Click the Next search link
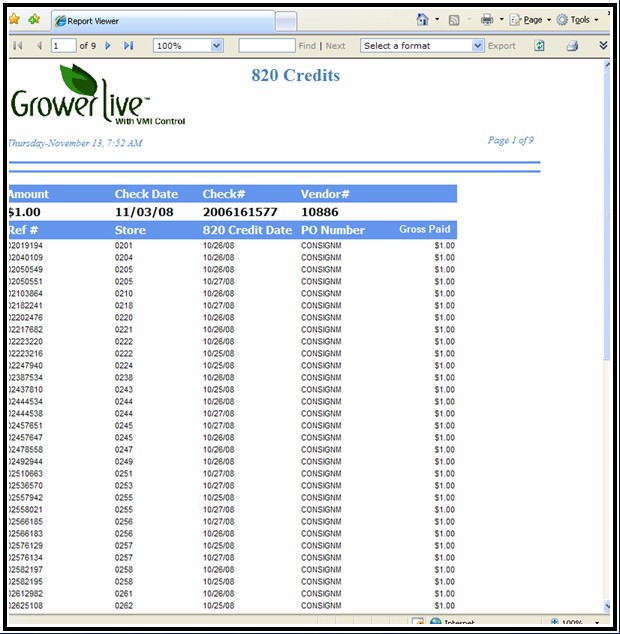Viewport: 620px width, 634px height. pos(336,46)
